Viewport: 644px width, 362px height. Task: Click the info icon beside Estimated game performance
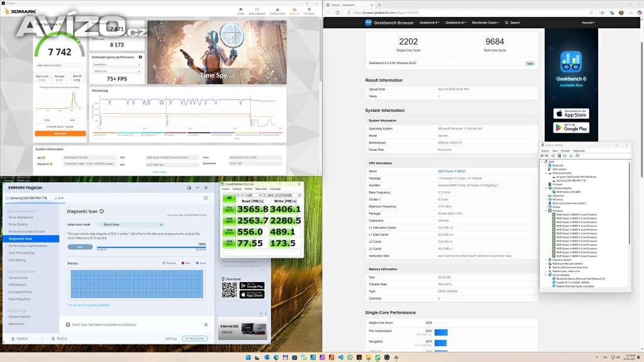click(140, 57)
